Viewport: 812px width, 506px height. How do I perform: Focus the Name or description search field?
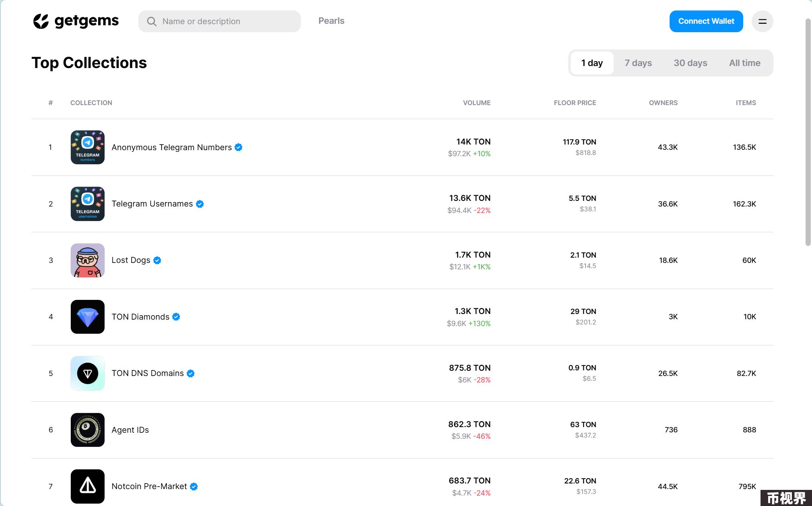[x=220, y=21]
